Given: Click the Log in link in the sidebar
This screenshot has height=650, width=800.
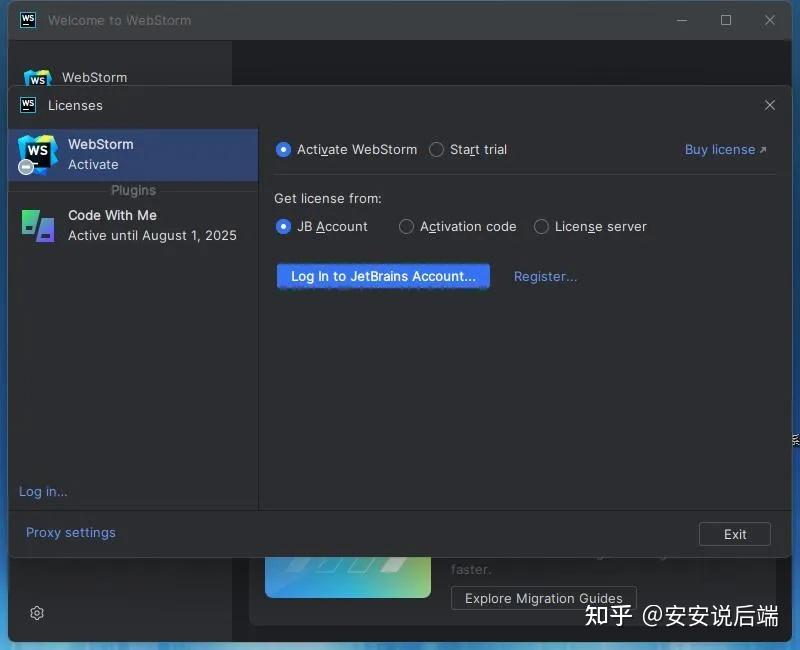Looking at the screenshot, I should (42, 491).
